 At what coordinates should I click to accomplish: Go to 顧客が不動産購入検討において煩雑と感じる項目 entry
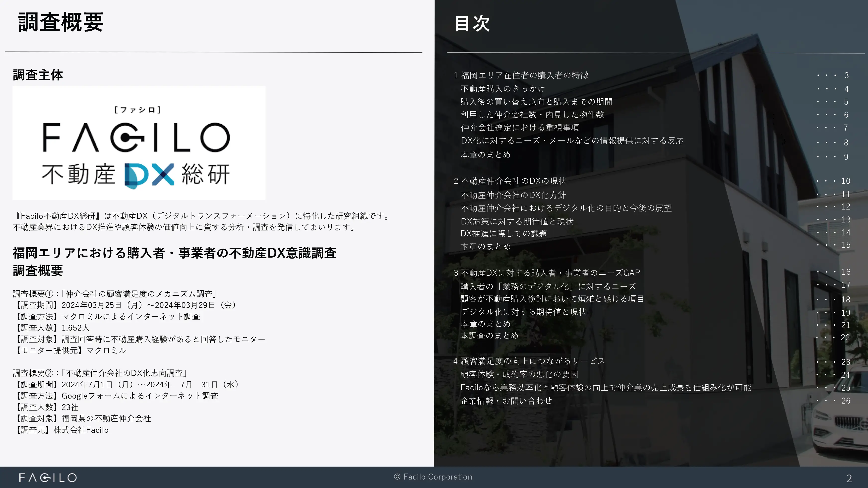coord(552,299)
